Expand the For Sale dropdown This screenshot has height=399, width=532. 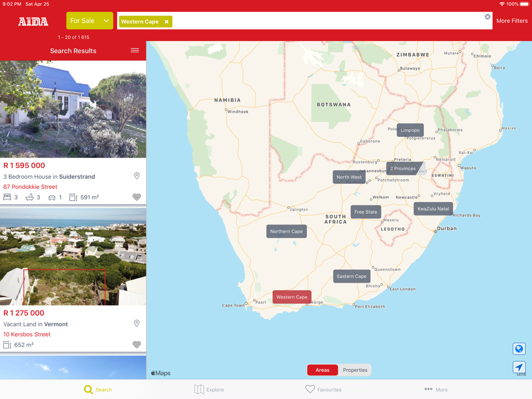coord(89,21)
